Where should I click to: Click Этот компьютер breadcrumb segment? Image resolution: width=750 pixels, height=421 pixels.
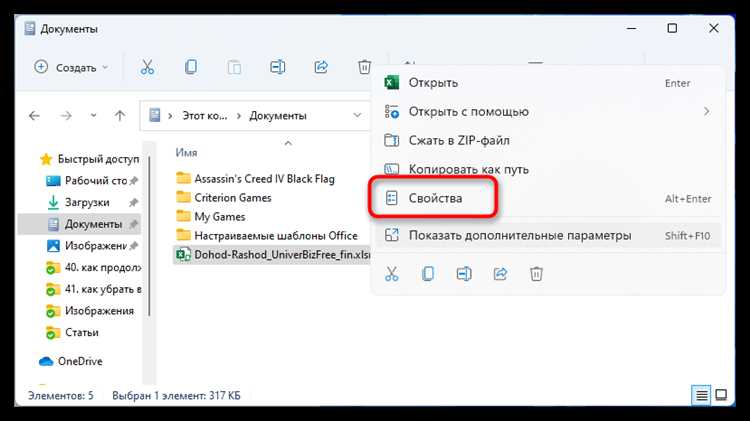(205, 116)
